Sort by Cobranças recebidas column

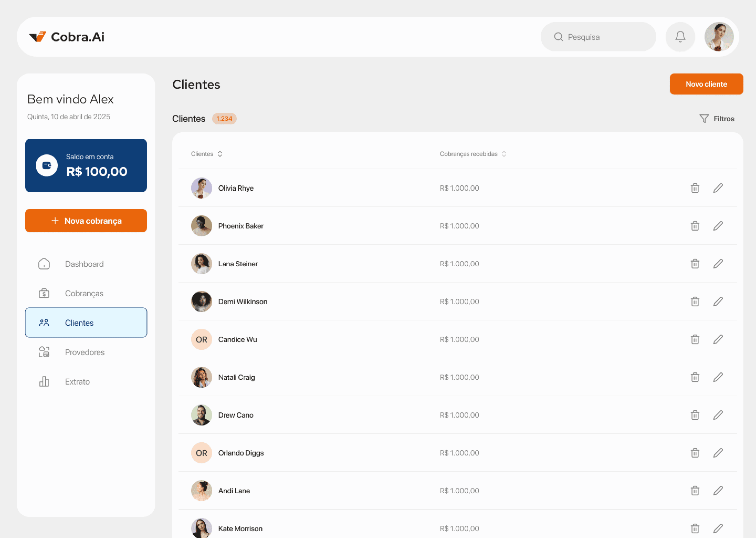point(503,154)
